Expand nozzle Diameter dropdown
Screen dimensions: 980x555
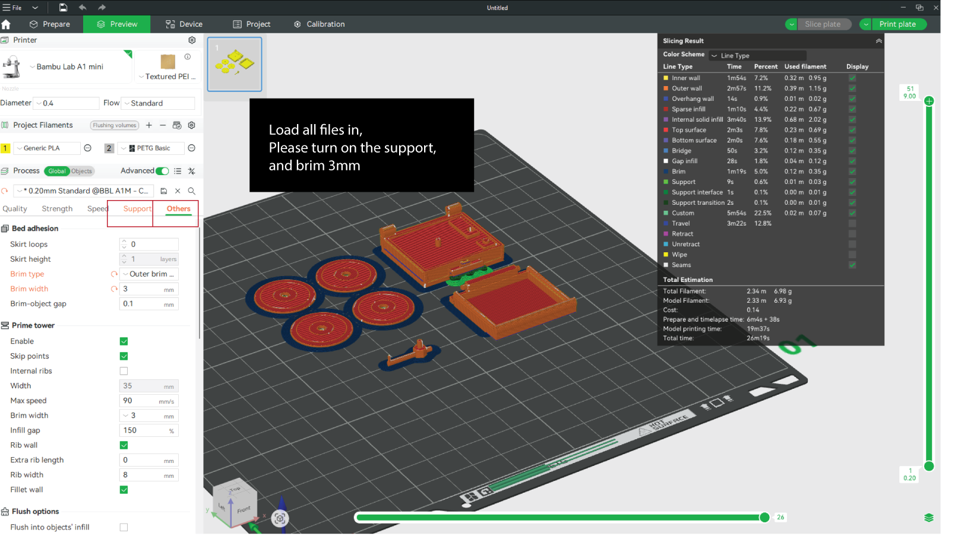click(x=66, y=103)
